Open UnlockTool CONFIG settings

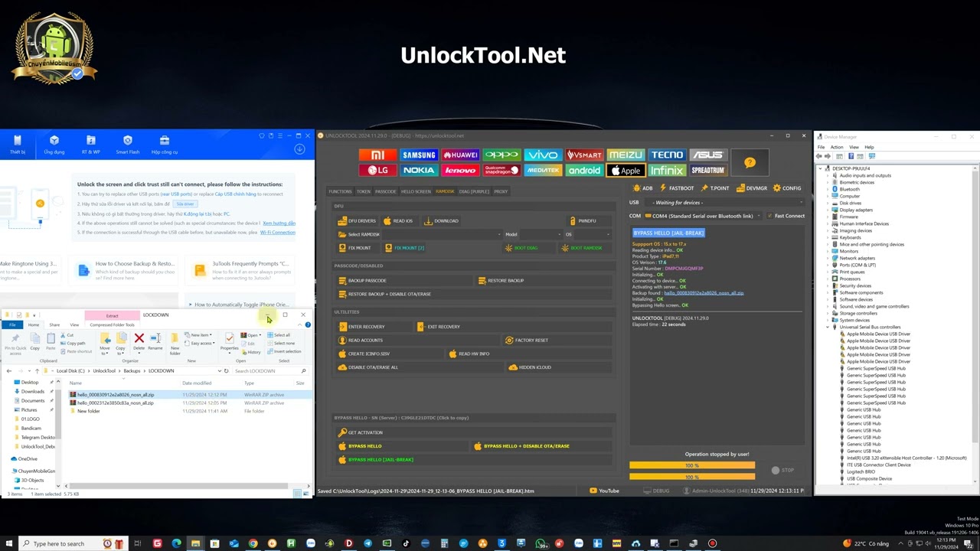[x=787, y=188]
